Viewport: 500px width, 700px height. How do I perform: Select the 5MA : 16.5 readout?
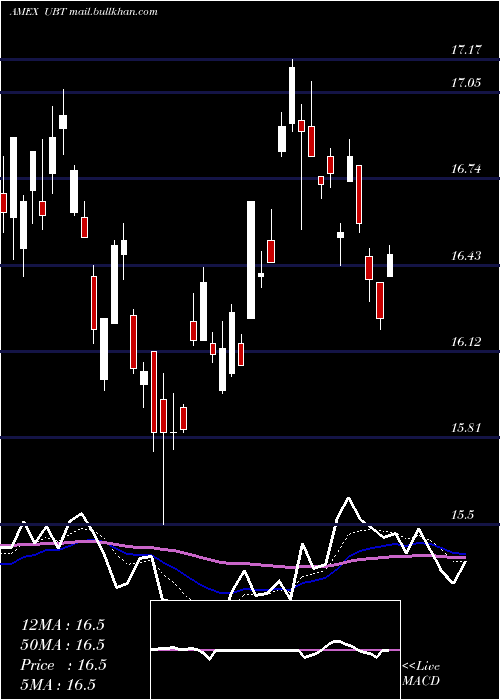(58, 684)
